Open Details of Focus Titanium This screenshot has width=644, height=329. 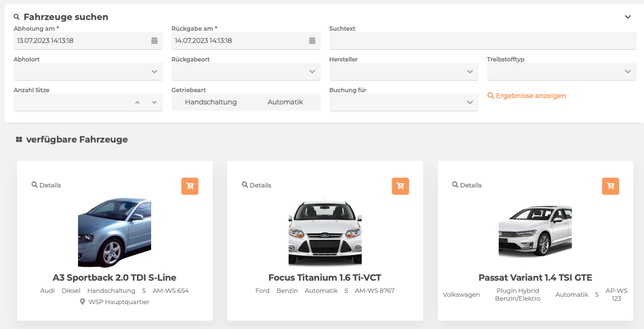(256, 185)
